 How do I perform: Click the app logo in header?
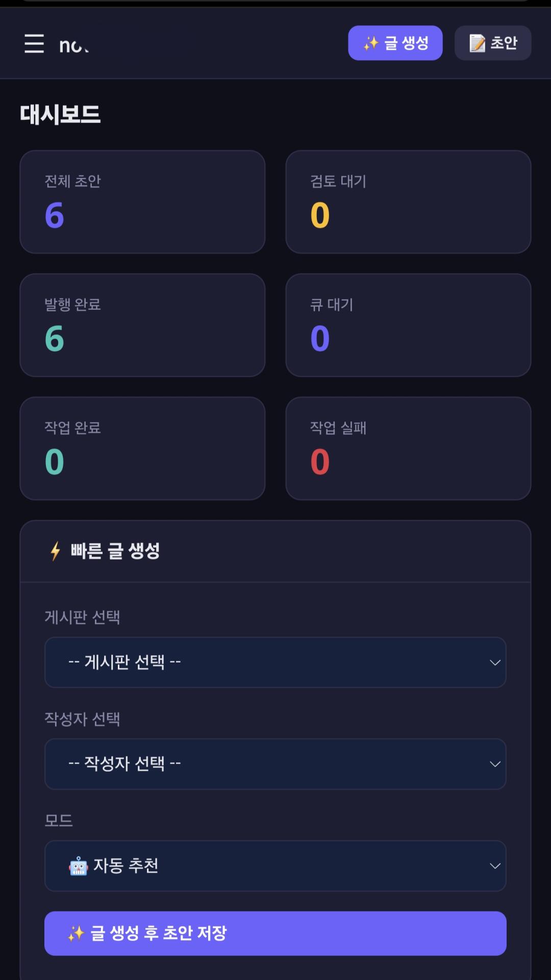(74, 46)
